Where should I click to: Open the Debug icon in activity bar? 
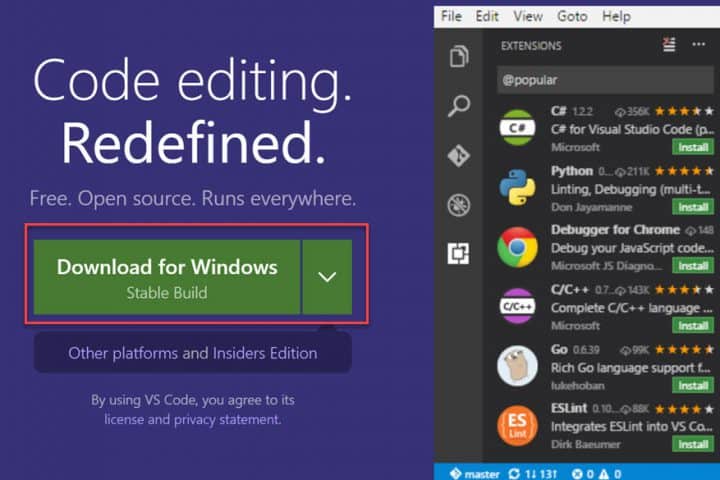click(459, 205)
